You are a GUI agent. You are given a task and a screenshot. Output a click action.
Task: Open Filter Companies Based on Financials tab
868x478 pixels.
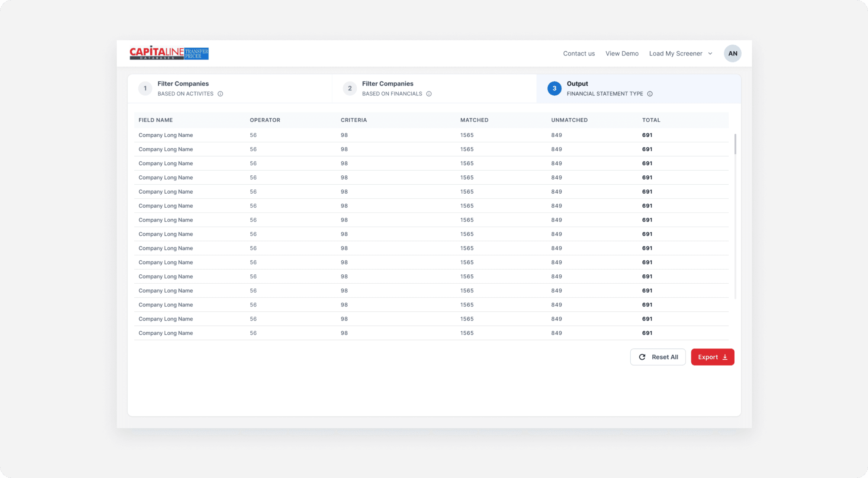tap(434, 89)
